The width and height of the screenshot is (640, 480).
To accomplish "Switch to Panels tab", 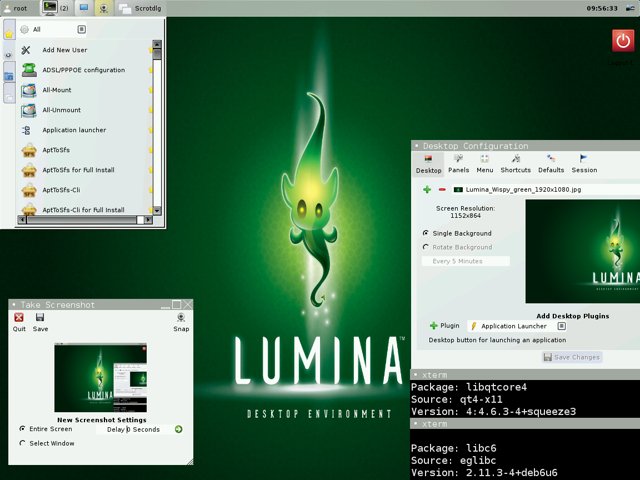I will tap(458, 164).
